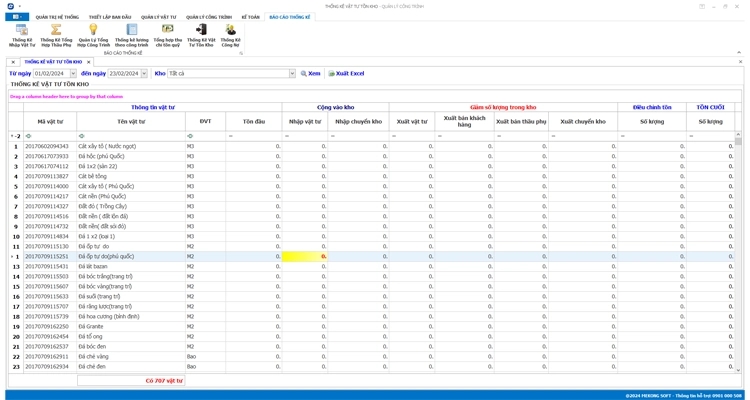The height and width of the screenshot is (400, 750).
Task: Open Thống kê lương theo công trình
Action: 131,36
